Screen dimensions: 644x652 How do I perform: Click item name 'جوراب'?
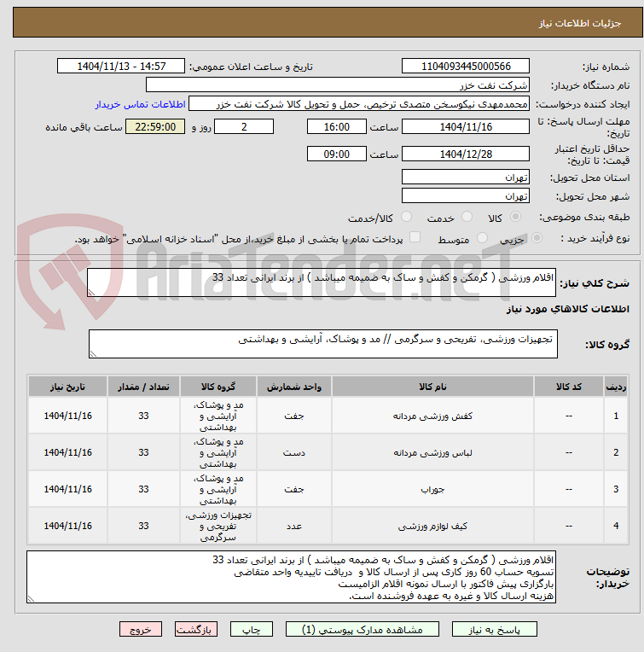432,489
